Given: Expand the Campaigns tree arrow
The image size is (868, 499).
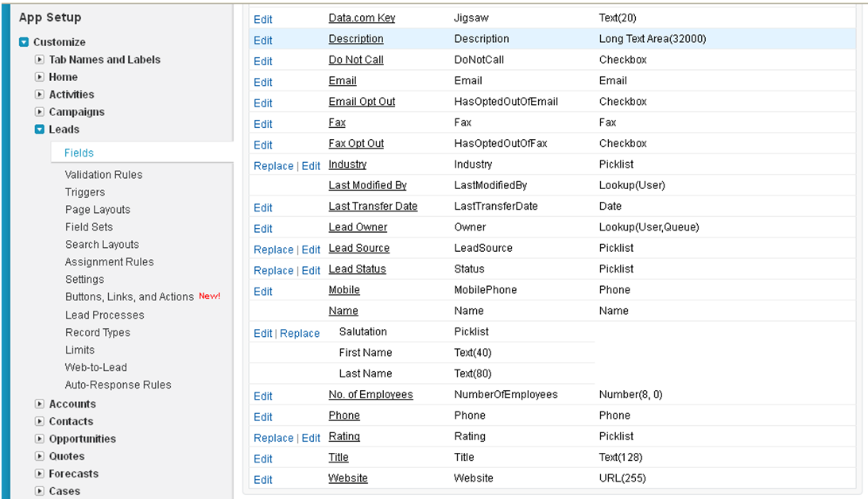Looking at the screenshot, I should coord(40,112).
